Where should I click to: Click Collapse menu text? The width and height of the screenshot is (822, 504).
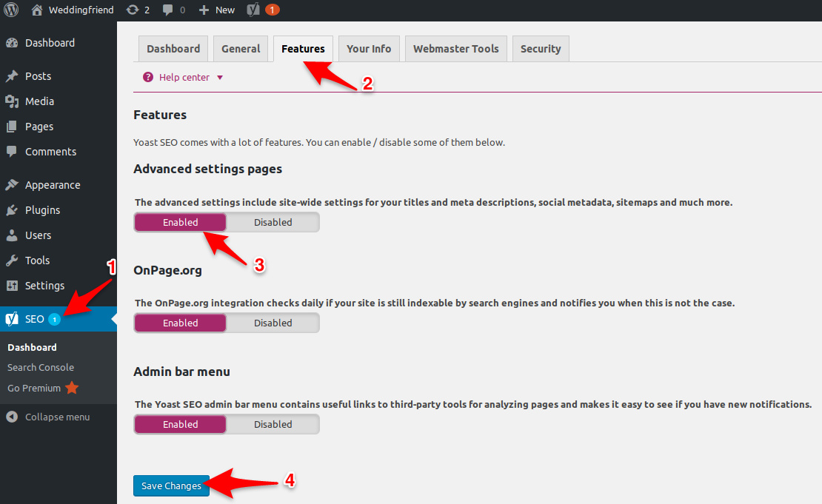pyautogui.click(x=58, y=417)
